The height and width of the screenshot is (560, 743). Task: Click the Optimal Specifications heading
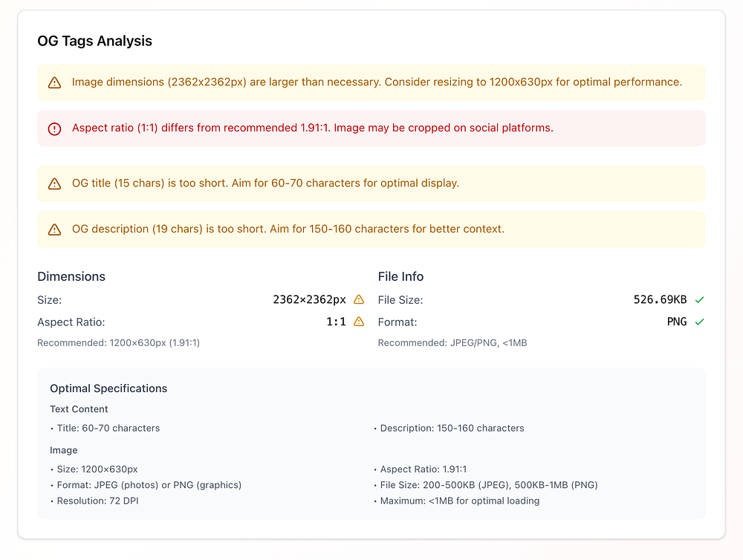click(x=108, y=388)
